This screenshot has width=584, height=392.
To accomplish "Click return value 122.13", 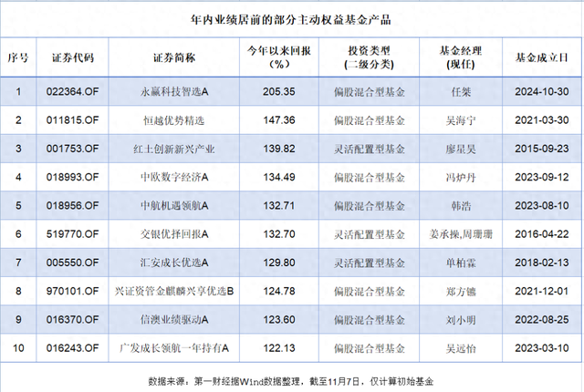I will (x=279, y=348).
